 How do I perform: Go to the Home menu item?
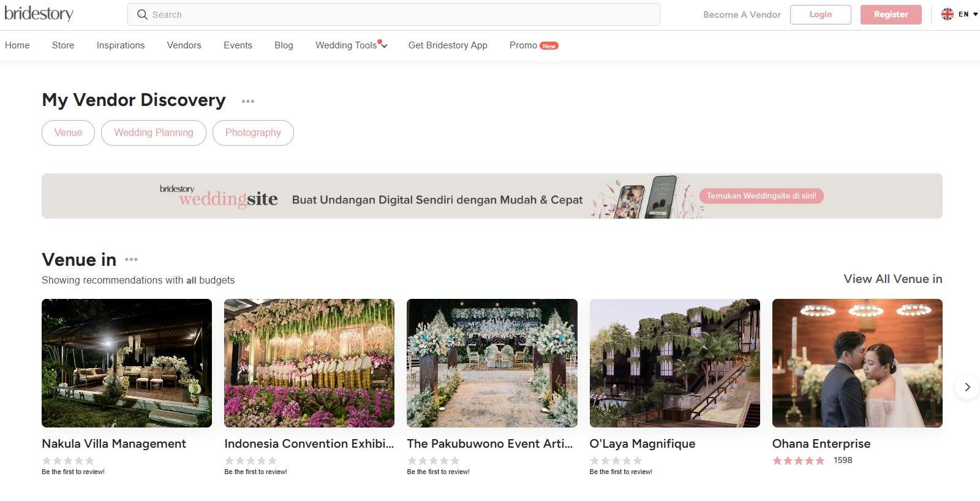(17, 45)
